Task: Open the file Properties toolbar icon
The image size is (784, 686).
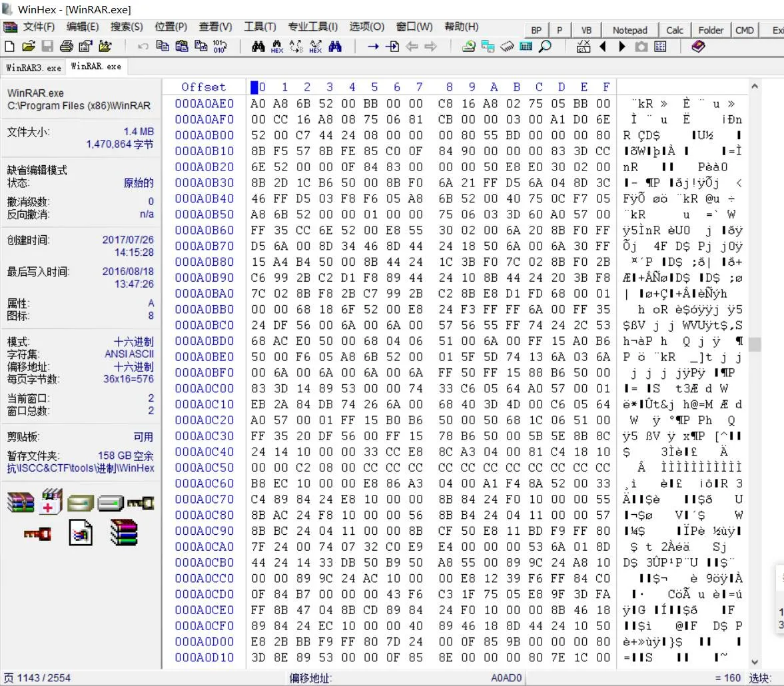Action: [x=85, y=47]
